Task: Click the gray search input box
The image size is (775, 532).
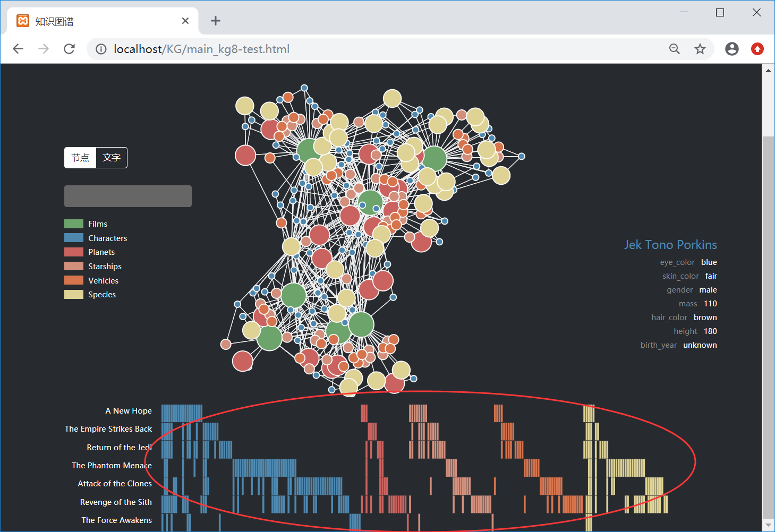Action: [128, 196]
